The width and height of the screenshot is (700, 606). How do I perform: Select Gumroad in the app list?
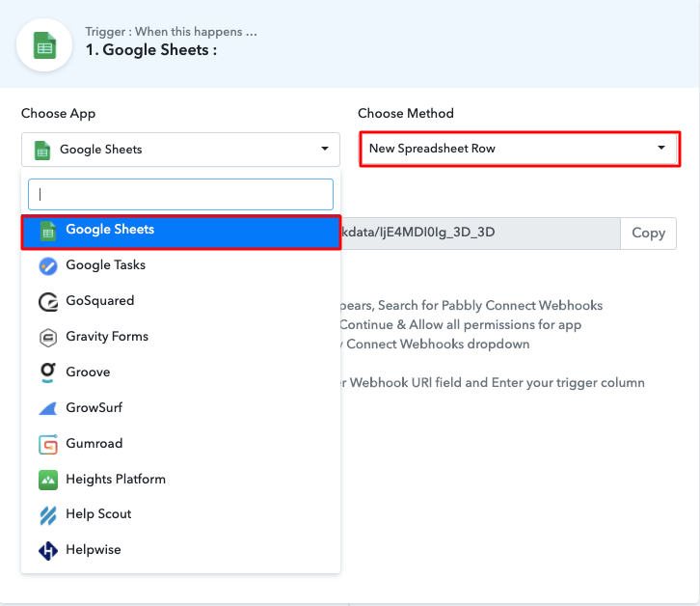click(181, 444)
